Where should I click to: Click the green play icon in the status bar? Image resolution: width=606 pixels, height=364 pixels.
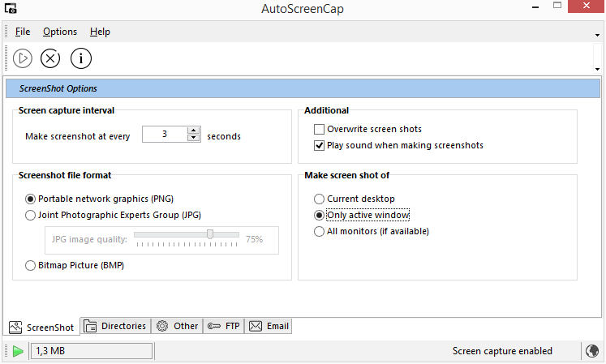tap(18, 351)
